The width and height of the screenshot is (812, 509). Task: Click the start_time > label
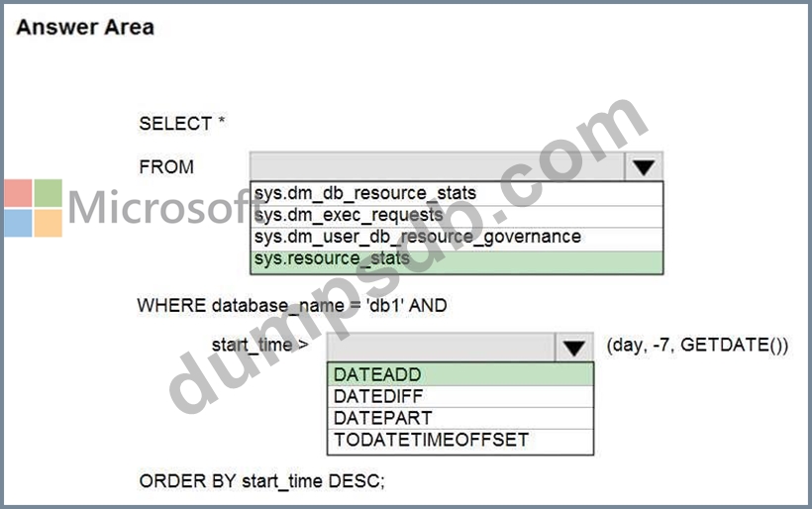[x=259, y=345]
